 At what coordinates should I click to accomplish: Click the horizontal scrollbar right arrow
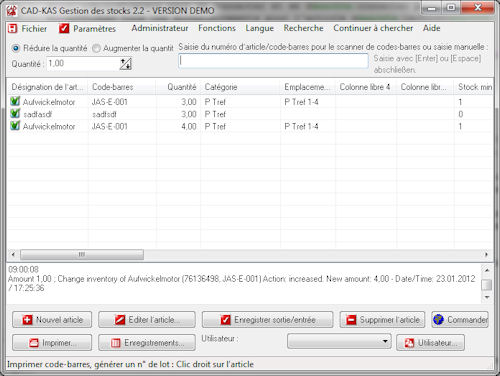486,255
